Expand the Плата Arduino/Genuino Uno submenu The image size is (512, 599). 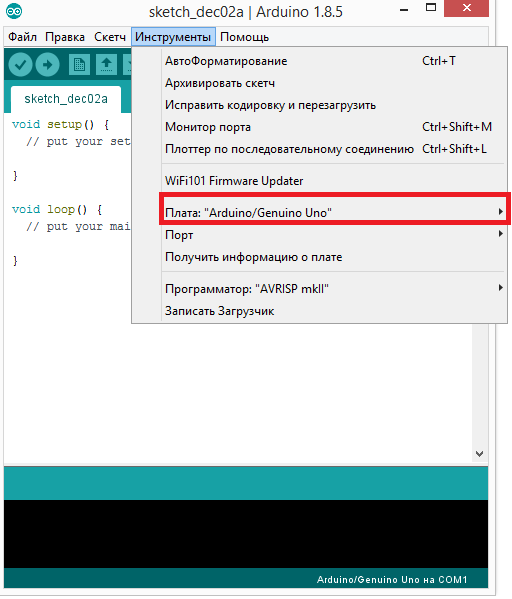334,212
